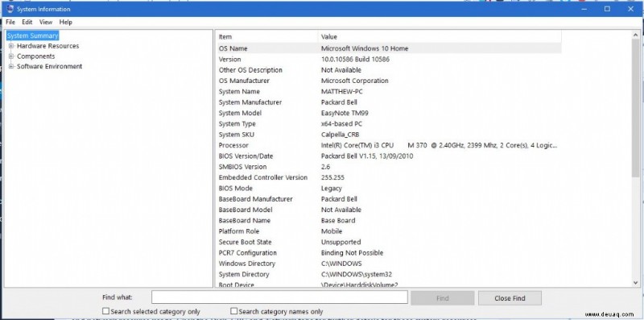Expand the Components node

pos(11,56)
